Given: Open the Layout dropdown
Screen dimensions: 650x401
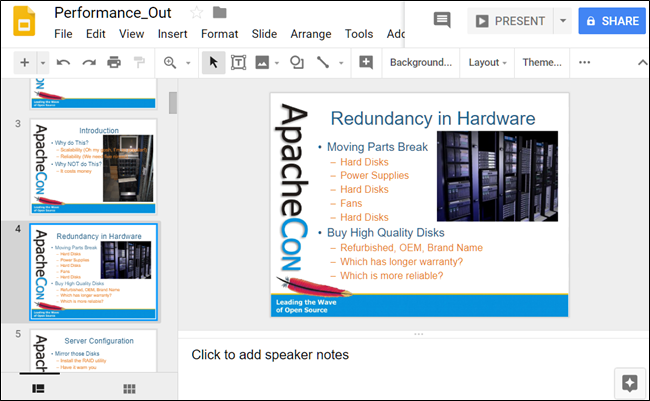Looking at the screenshot, I should 487,62.
